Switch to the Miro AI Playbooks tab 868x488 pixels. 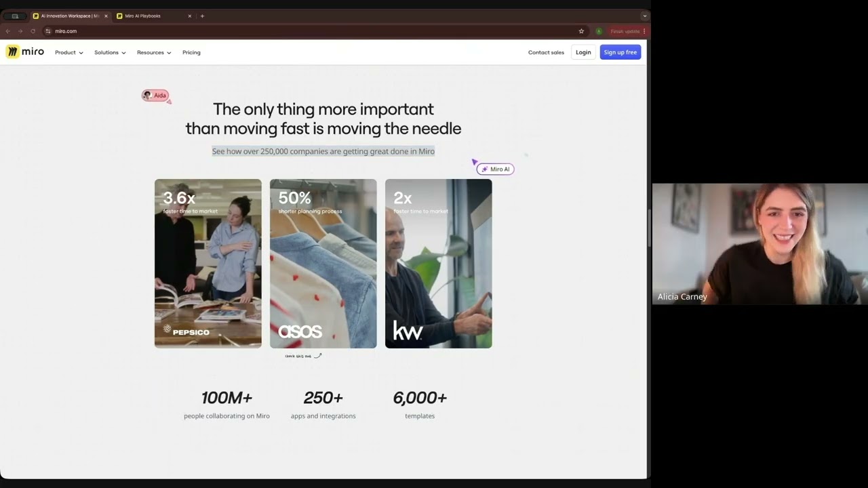pyautogui.click(x=154, y=16)
